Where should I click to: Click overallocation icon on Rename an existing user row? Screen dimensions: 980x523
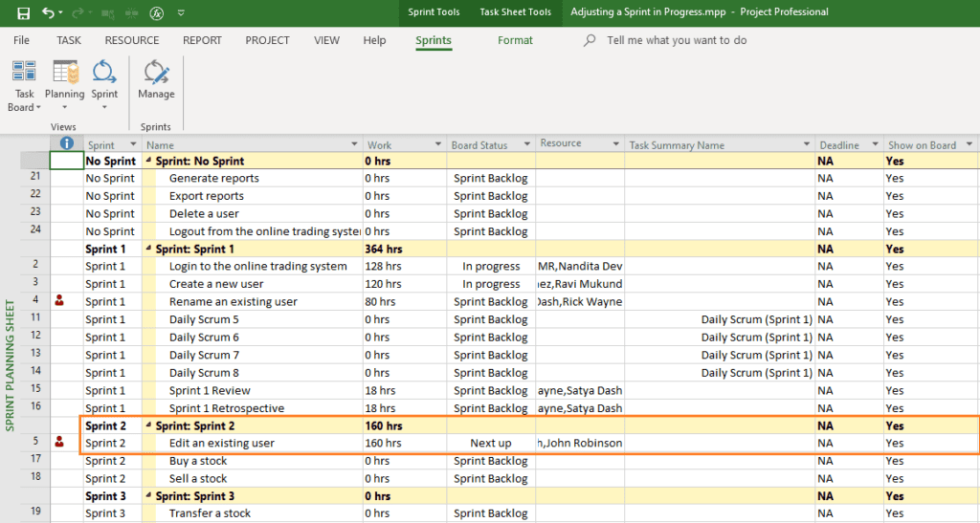[x=59, y=301]
